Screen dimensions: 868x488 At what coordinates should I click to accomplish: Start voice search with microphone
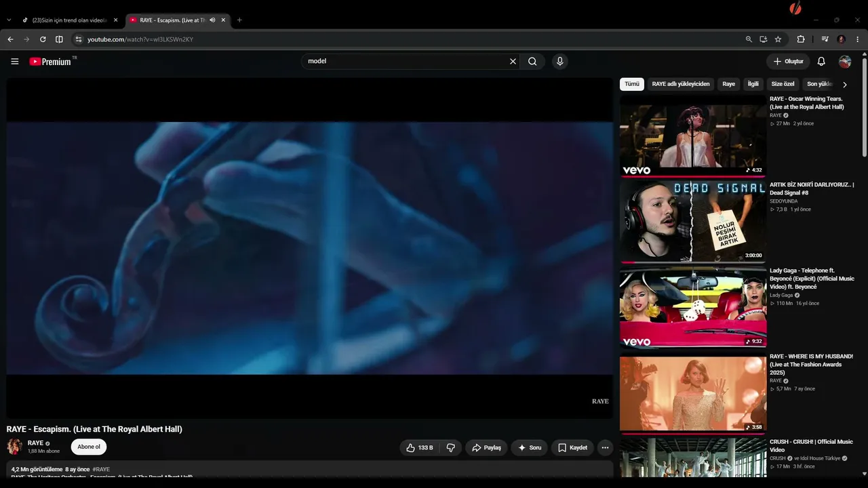click(559, 62)
